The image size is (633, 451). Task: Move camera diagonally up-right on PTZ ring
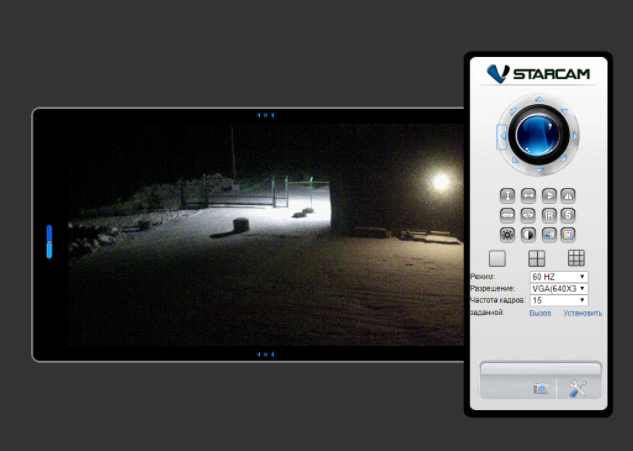pos(564,111)
